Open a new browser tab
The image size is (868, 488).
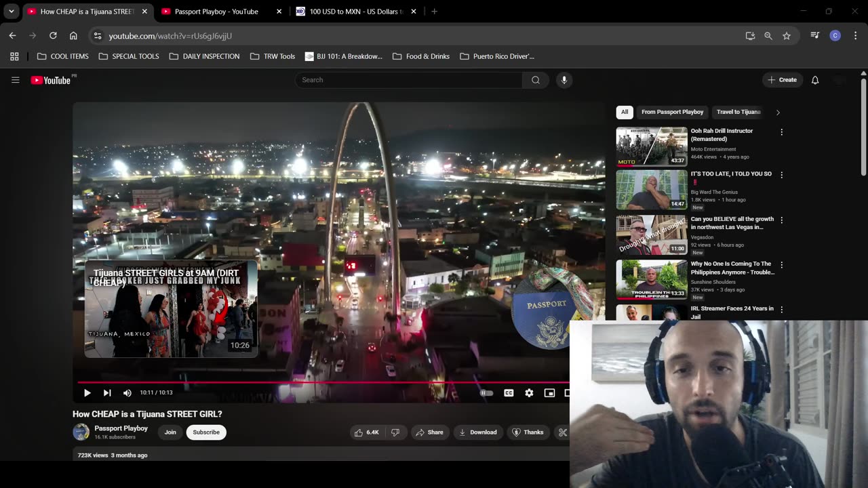(x=434, y=12)
